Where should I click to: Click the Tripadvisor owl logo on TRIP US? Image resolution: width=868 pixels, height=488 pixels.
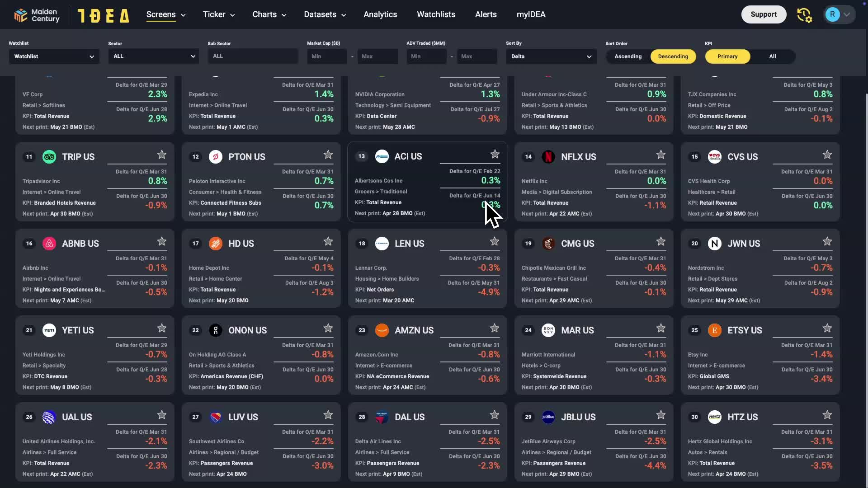tap(49, 157)
